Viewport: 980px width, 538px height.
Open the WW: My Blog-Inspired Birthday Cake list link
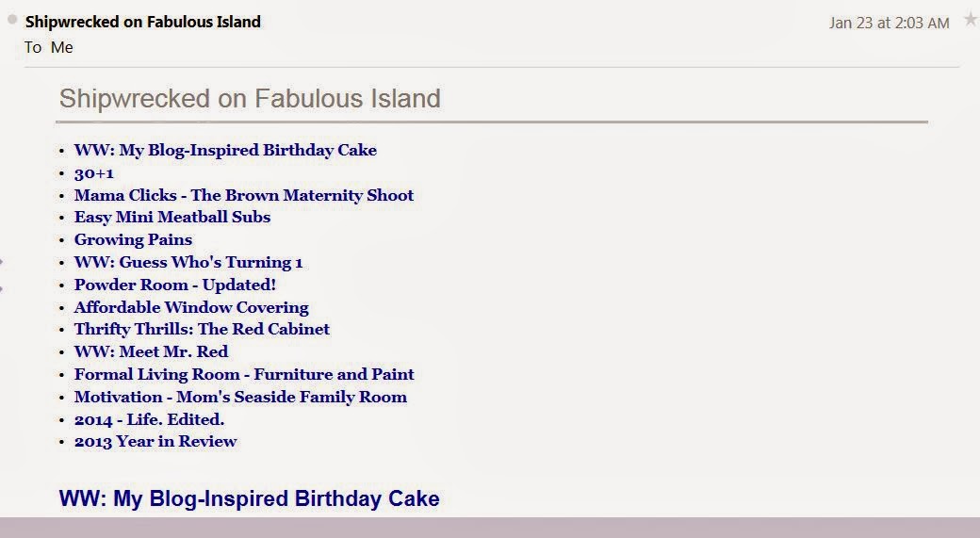[x=225, y=151]
